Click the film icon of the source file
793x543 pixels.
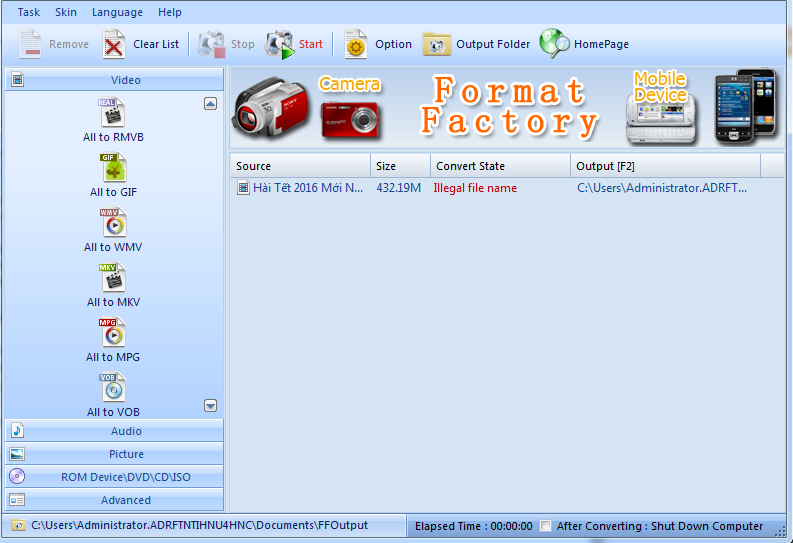point(243,188)
